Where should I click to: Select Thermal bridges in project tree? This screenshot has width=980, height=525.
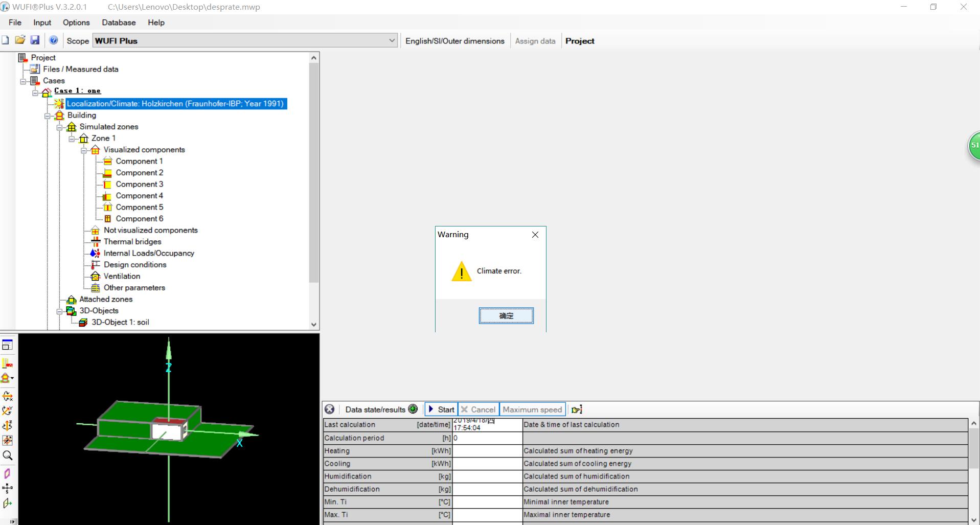(132, 242)
